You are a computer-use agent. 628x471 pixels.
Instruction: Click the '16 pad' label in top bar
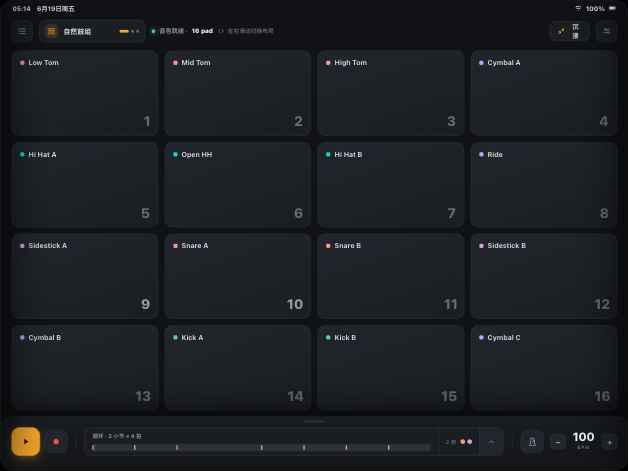coord(202,31)
